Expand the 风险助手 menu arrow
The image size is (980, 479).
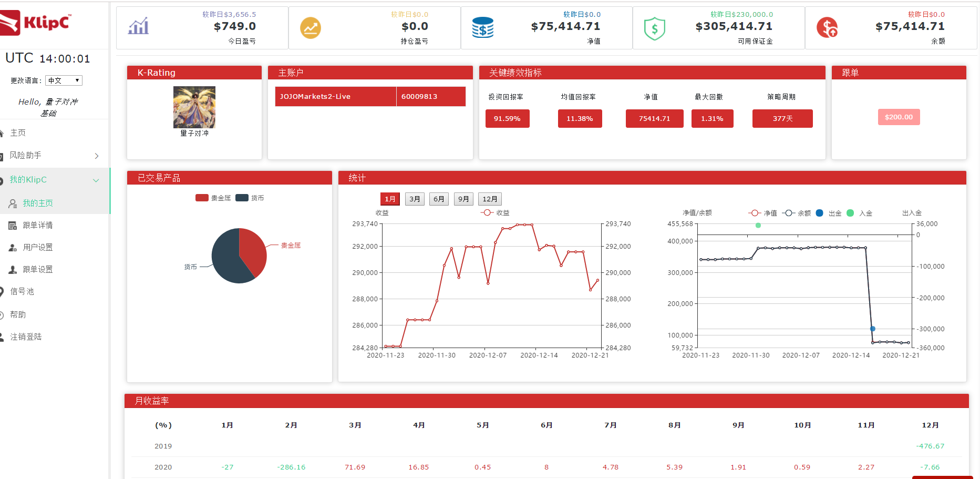pos(97,156)
